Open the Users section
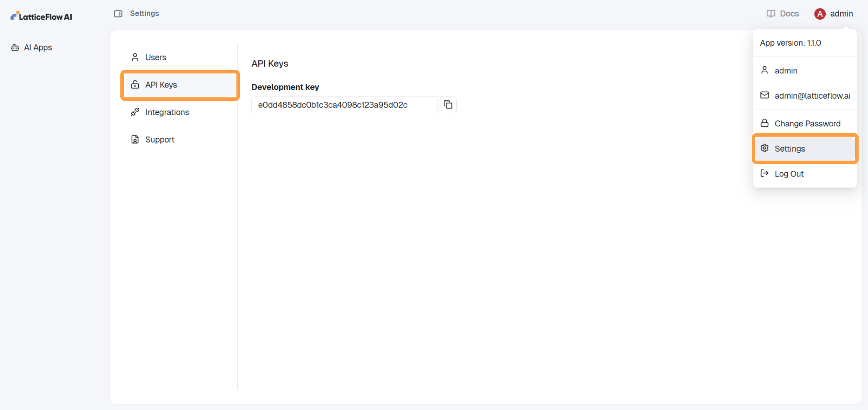The image size is (868, 410). [156, 57]
